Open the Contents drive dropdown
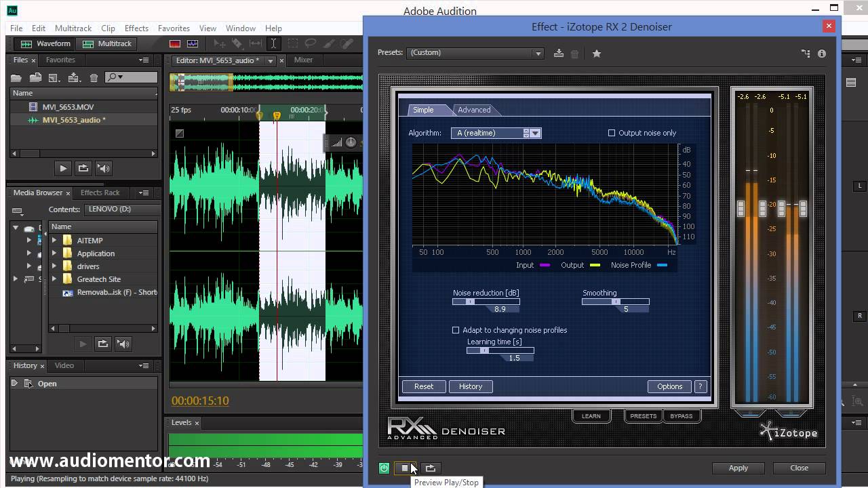The height and width of the screenshot is (488, 868). point(123,209)
